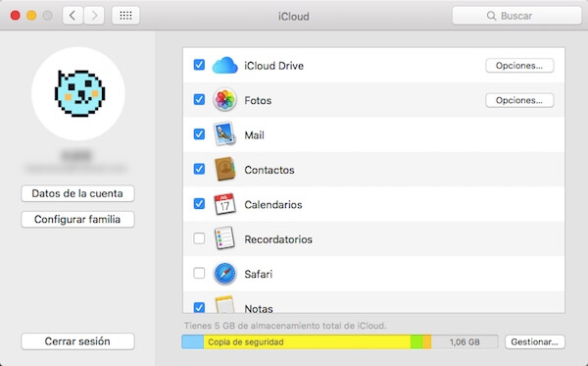The image size is (588, 366).
Task: Go forward with the right arrow button
Action: [x=94, y=16]
